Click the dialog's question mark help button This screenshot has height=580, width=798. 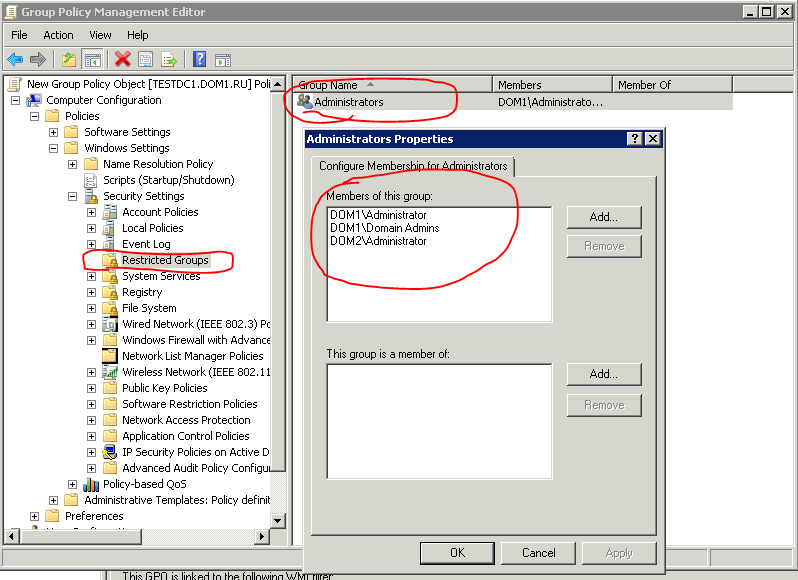(x=634, y=138)
